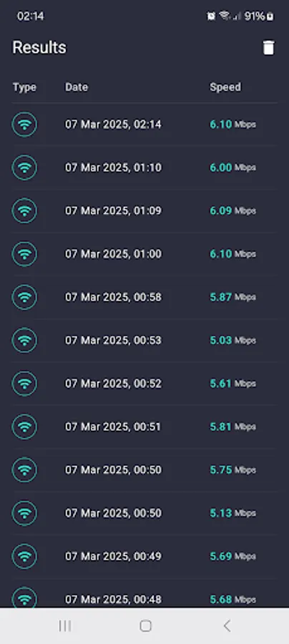
Task: Tap the Android back navigation button
Action: click(227, 625)
